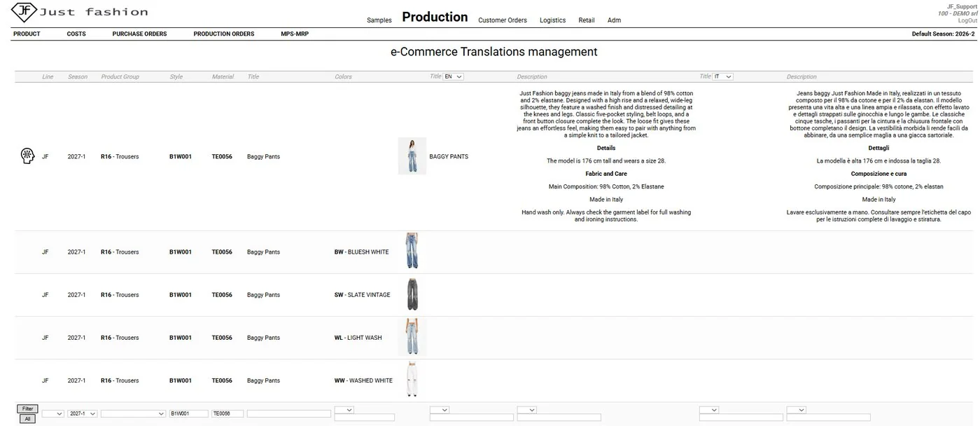Click the Italian 'Composizione e cura' heading
The height and width of the screenshot is (426, 980).
click(x=878, y=174)
